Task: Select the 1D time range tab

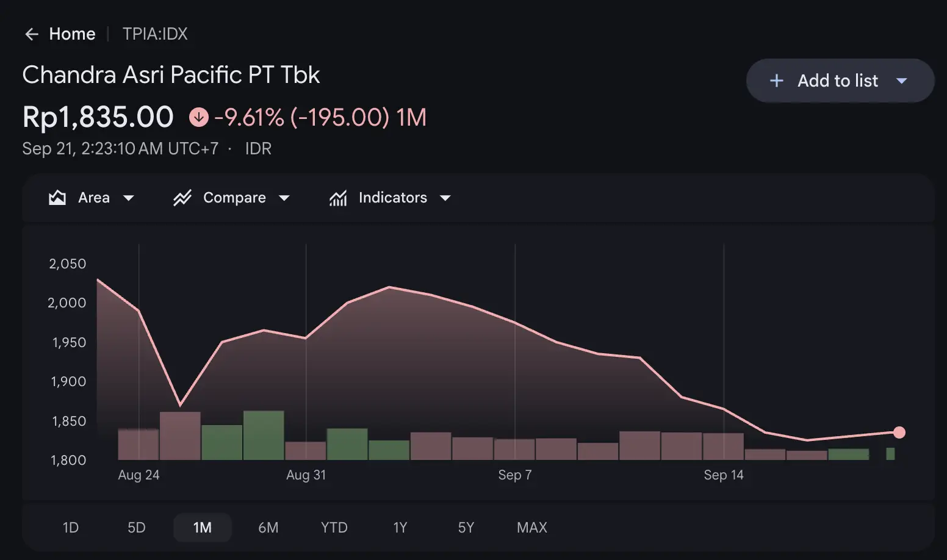Action: point(71,528)
